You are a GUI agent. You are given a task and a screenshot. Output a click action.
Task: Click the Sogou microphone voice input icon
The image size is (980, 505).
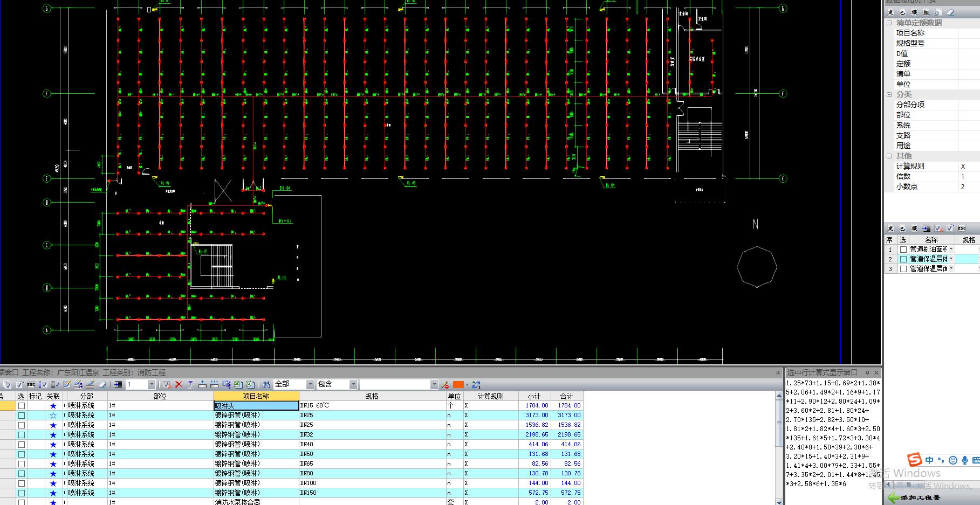964,460
